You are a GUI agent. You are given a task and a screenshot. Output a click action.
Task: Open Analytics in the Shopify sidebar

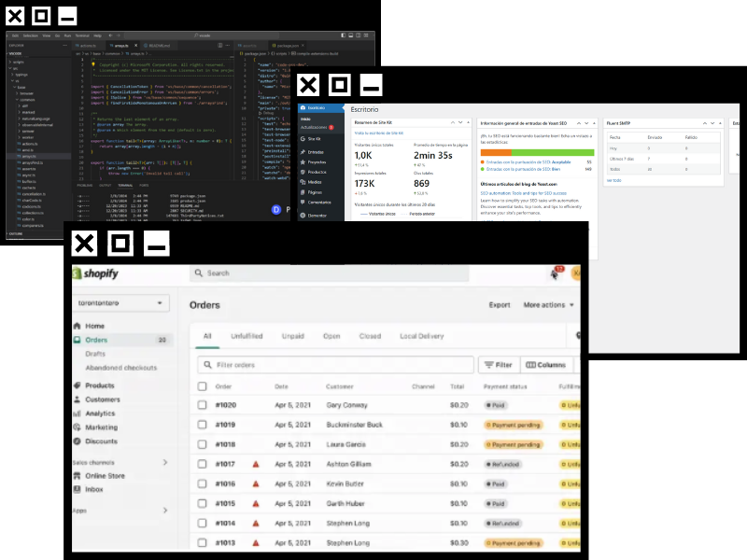(x=94, y=413)
